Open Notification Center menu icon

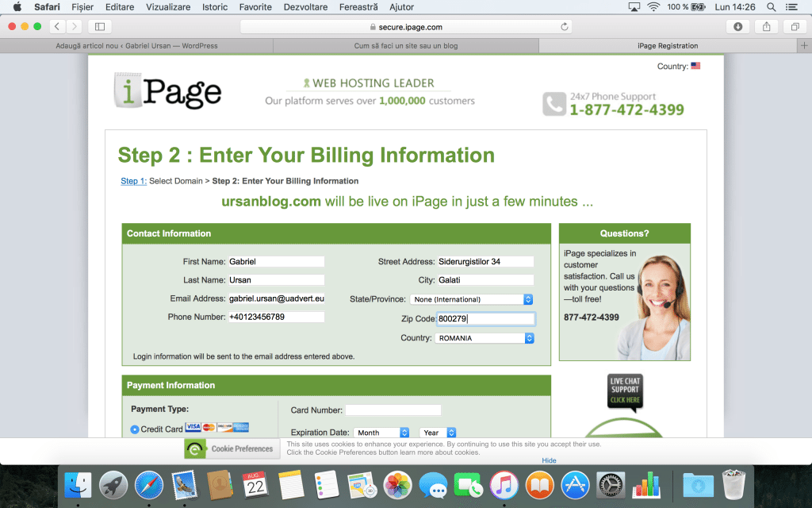point(791,6)
